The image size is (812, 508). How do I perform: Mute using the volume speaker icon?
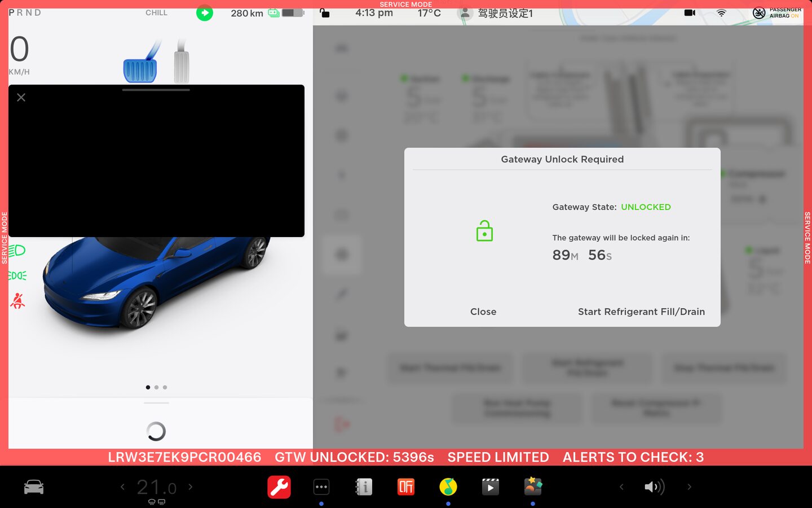(654, 487)
